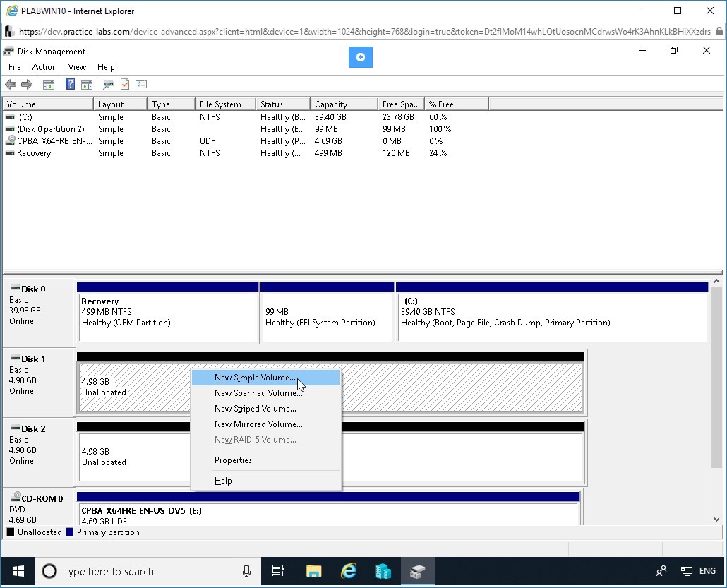Click the Cortana circle search icon
Screen dimensions: 727x588
pos(49,571)
